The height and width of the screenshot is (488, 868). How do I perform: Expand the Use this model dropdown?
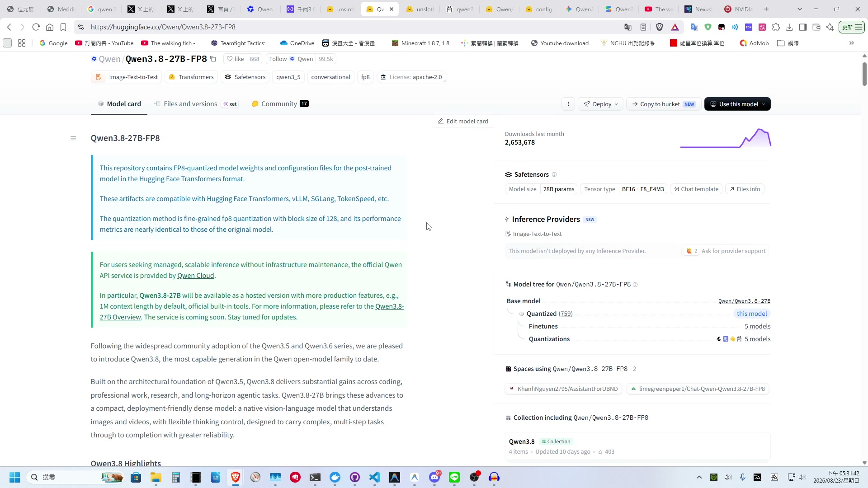(737, 104)
